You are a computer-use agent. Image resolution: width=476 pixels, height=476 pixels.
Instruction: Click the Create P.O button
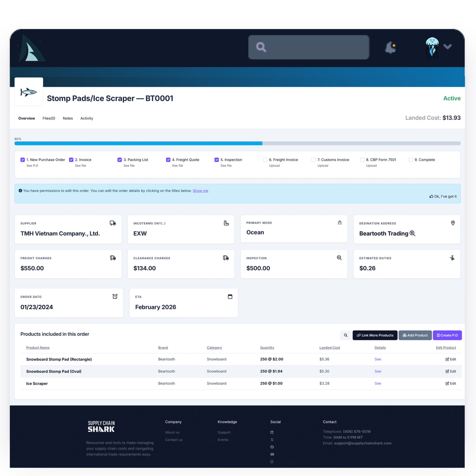click(447, 335)
